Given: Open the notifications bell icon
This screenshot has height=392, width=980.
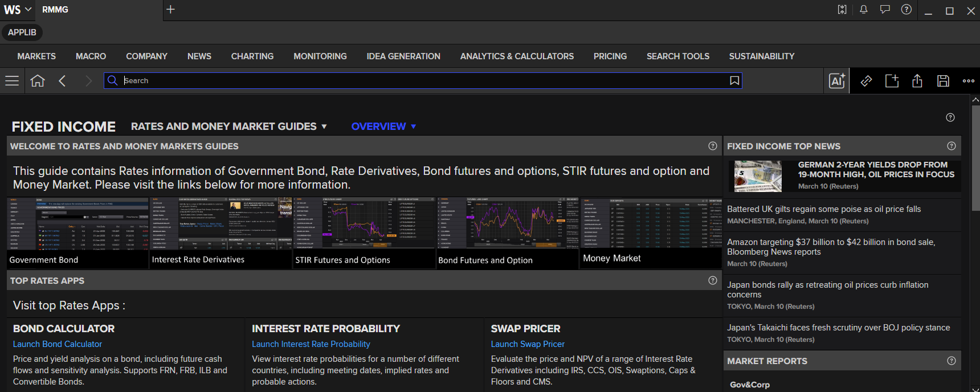Looking at the screenshot, I should 864,10.
